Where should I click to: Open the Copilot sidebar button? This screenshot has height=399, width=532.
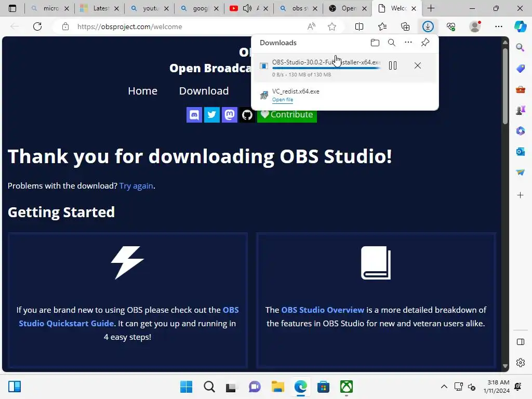point(521,26)
